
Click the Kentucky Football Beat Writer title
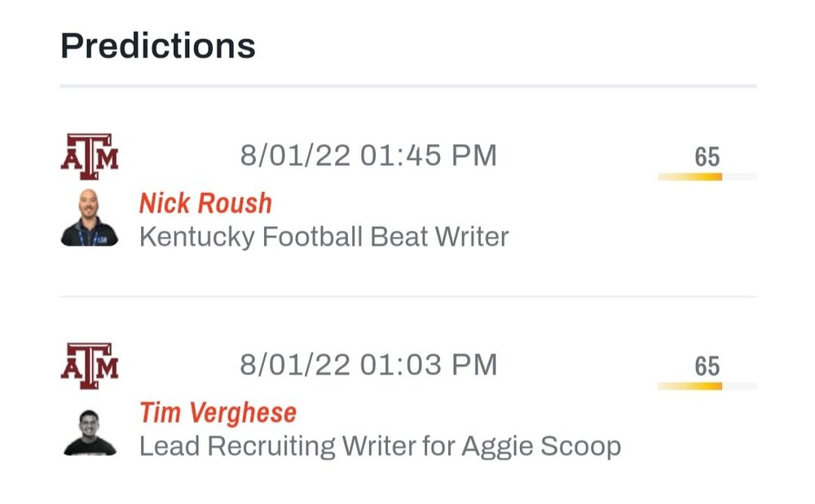(x=324, y=237)
